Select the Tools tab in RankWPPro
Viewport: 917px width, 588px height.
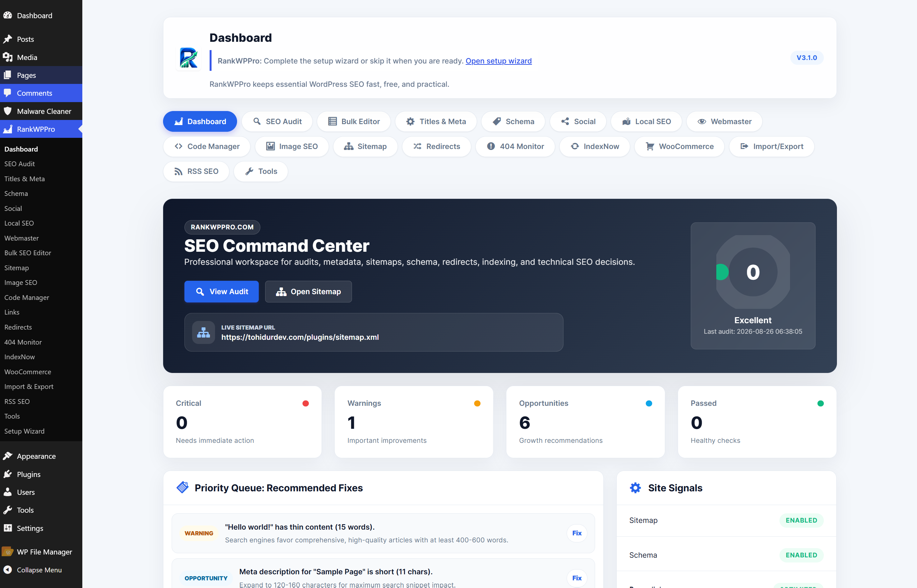[x=261, y=171]
